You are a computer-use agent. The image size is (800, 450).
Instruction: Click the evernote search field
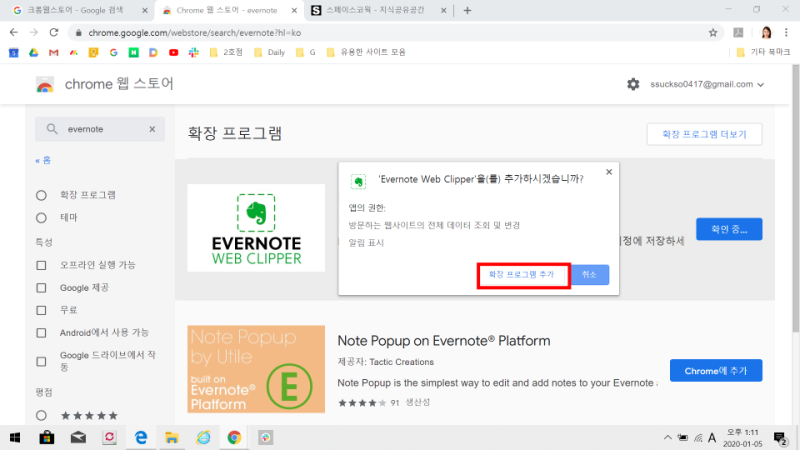coord(100,129)
